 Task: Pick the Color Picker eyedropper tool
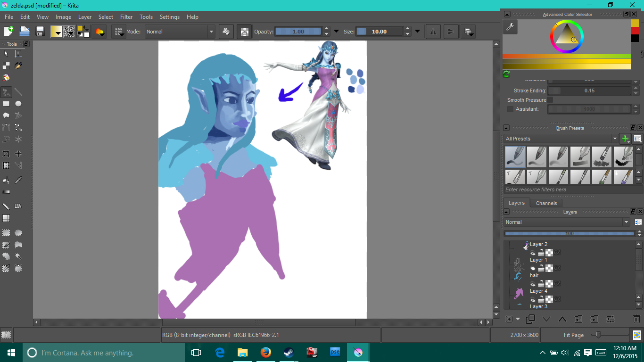pos(18,180)
